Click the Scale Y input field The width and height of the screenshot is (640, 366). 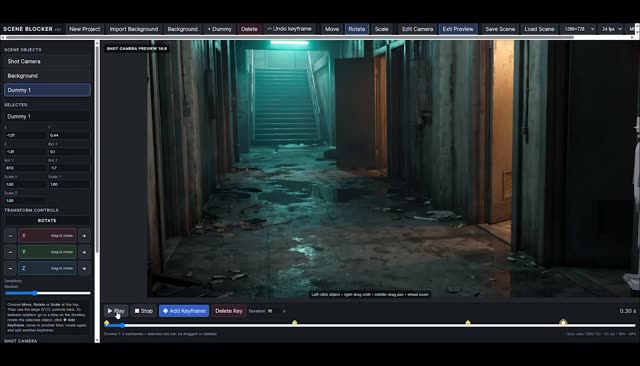(69, 184)
